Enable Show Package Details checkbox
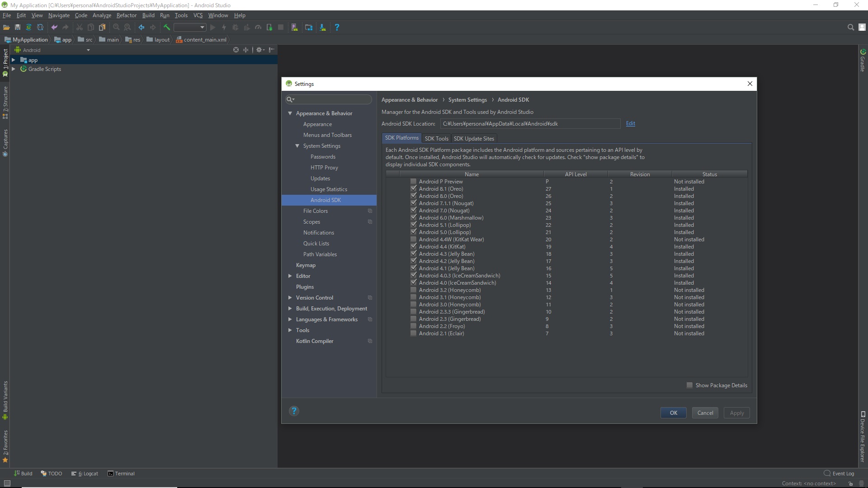 pos(689,385)
